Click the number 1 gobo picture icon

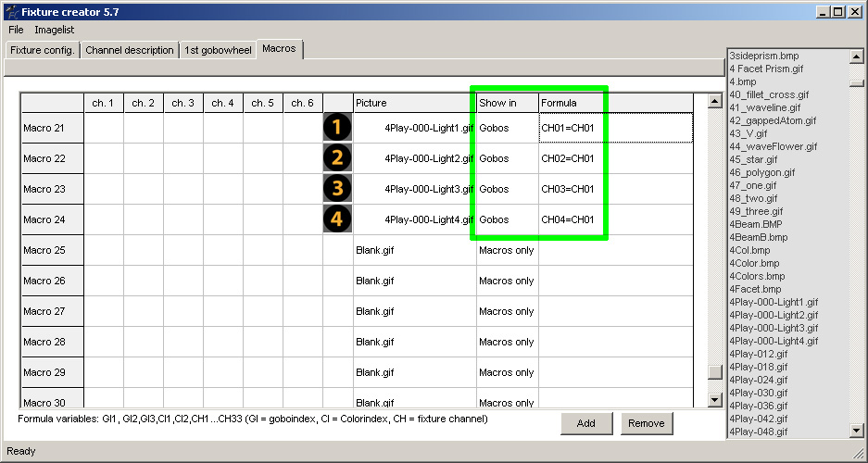[x=338, y=128]
